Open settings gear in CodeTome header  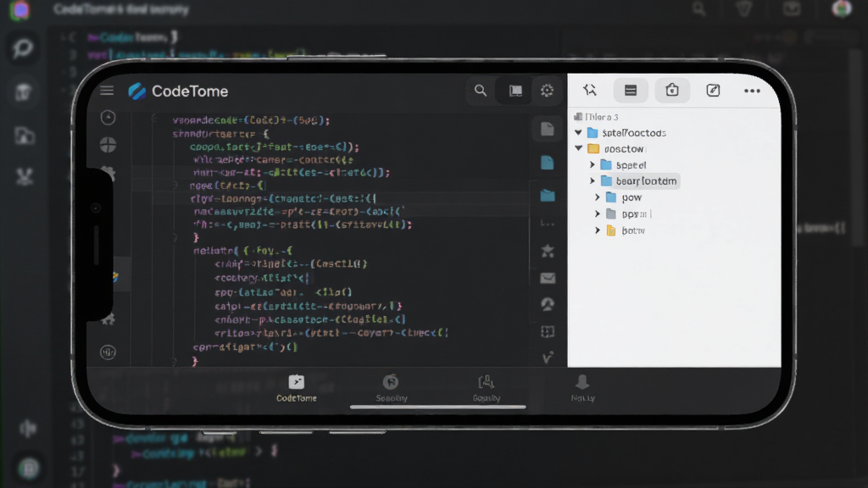pos(547,90)
